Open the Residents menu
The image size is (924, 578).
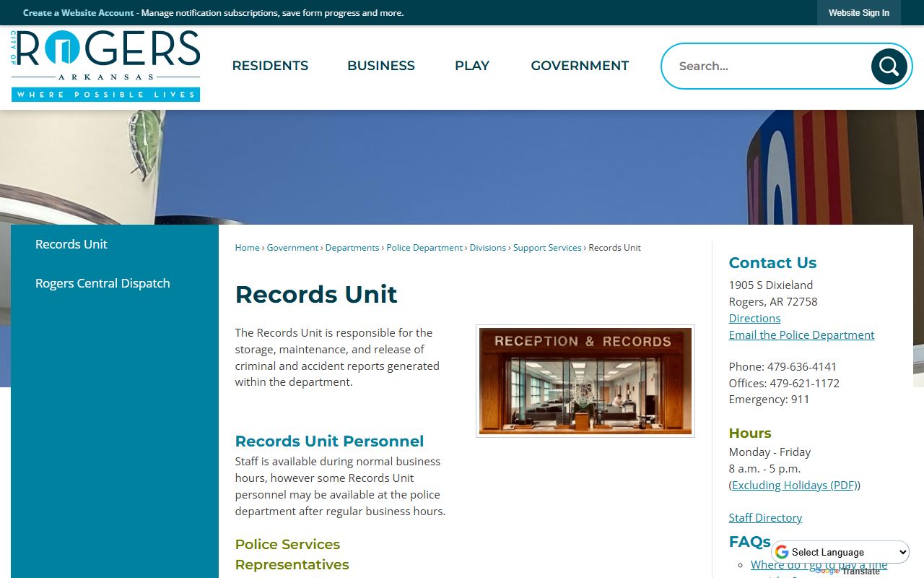[270, 66]
